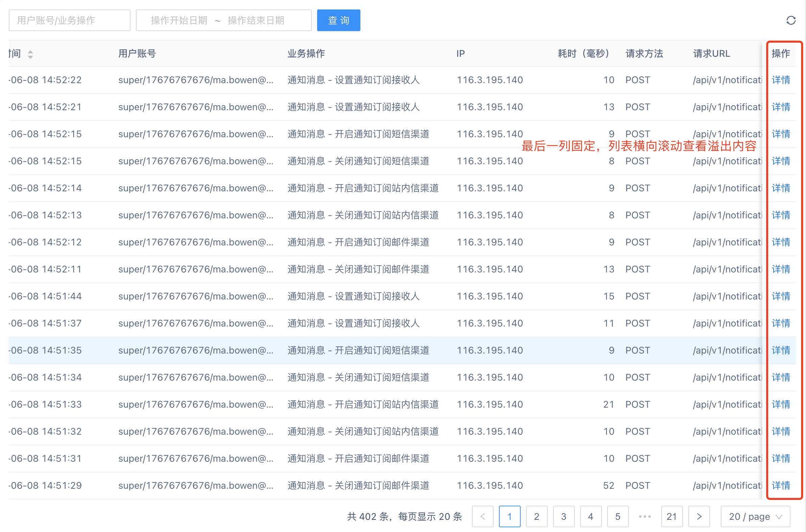Open the 20 / page size dropdown
The image size is (806, 532).
pyautogui.click(x=755, y=516)
